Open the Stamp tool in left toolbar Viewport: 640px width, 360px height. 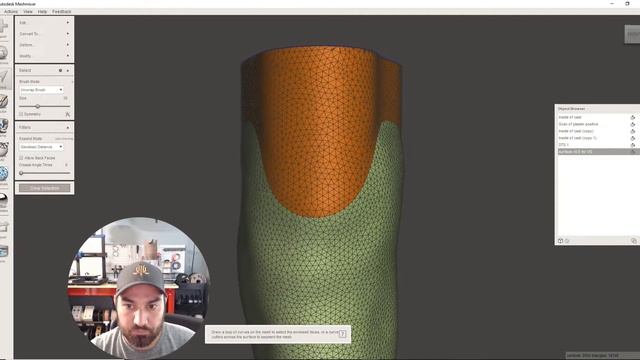[x=3, y=126]
